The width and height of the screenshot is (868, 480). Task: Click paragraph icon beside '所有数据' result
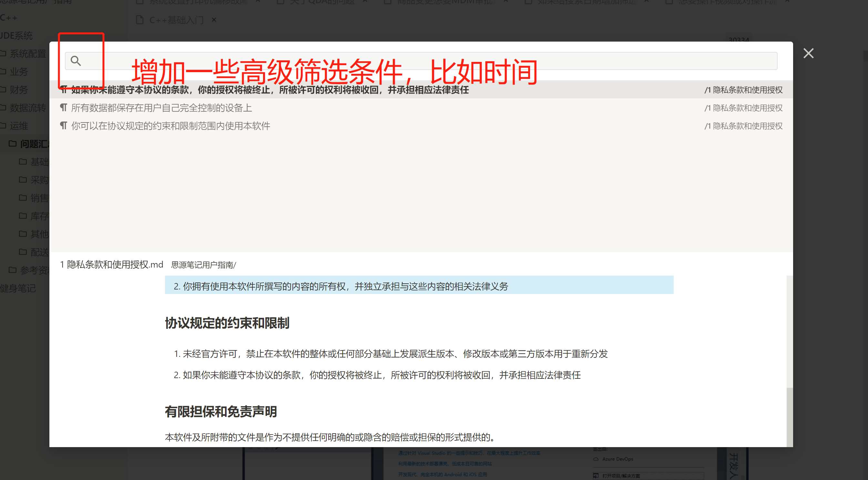point(64,108)
